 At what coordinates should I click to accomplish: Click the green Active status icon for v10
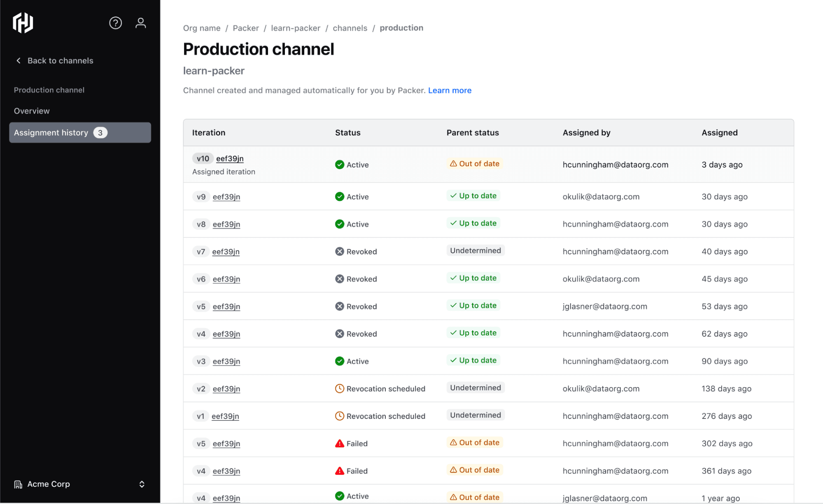pyautogui.click(x=339, y=164)
